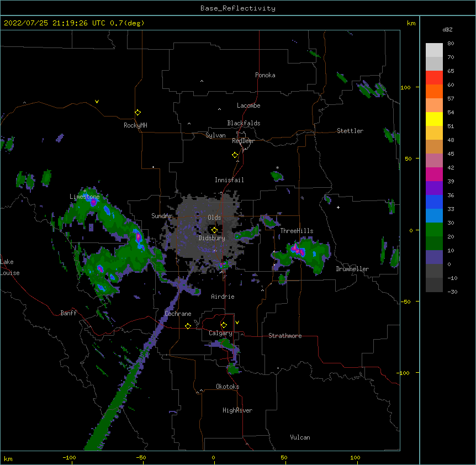Click the Stettler city label
This screenshot has width=476, height=465.
(350, 131)
